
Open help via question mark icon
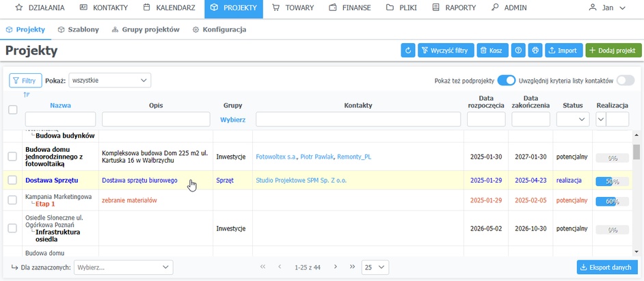[519, 51]
